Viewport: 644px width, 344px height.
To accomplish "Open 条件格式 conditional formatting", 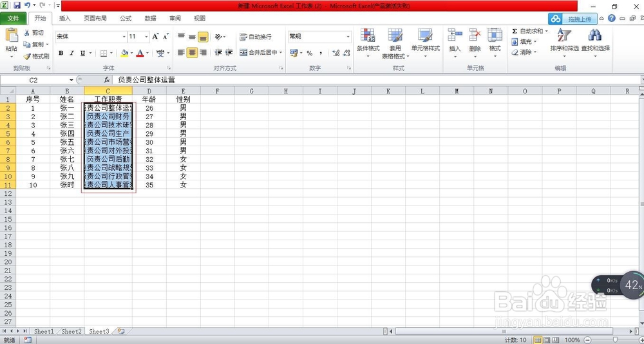I will [x=368, y=44].
